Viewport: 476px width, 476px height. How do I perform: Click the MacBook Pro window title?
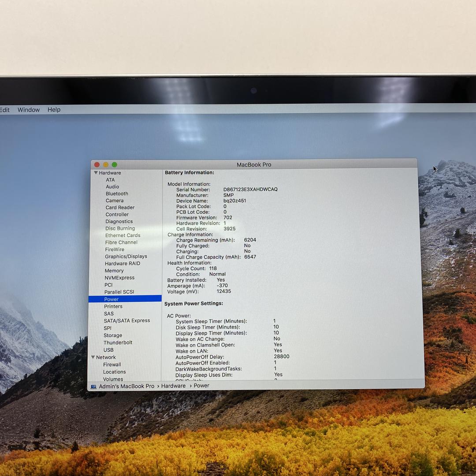click(254, 164)
